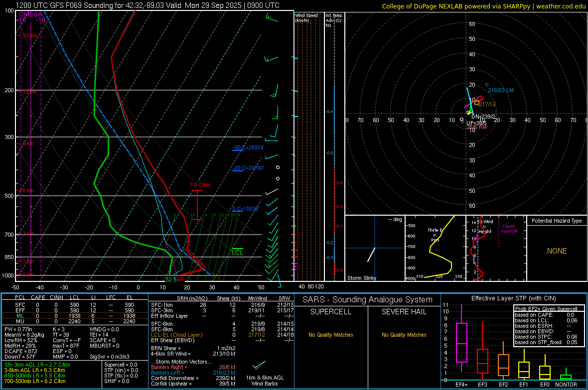Click the Wind Speed (knots) panel header

(x=306, y=17)
